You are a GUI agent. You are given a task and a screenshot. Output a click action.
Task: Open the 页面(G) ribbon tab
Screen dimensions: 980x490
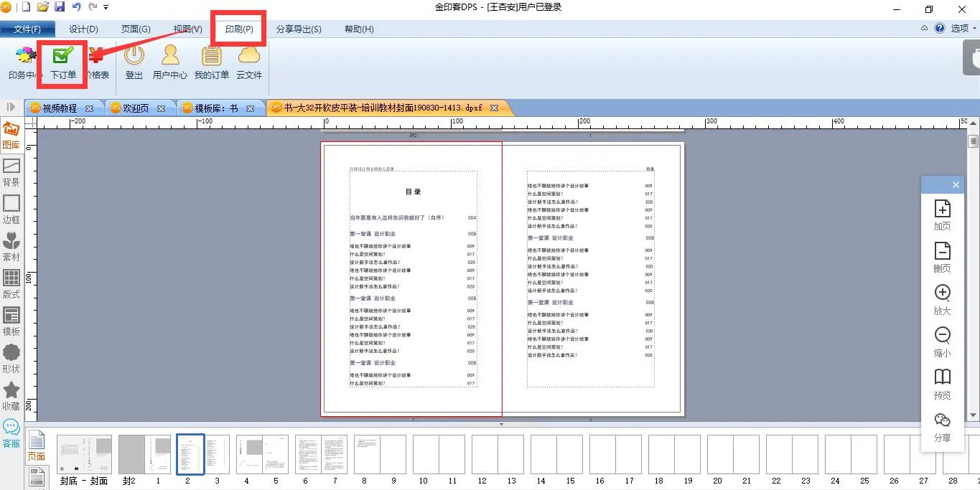tap(136, 29)
